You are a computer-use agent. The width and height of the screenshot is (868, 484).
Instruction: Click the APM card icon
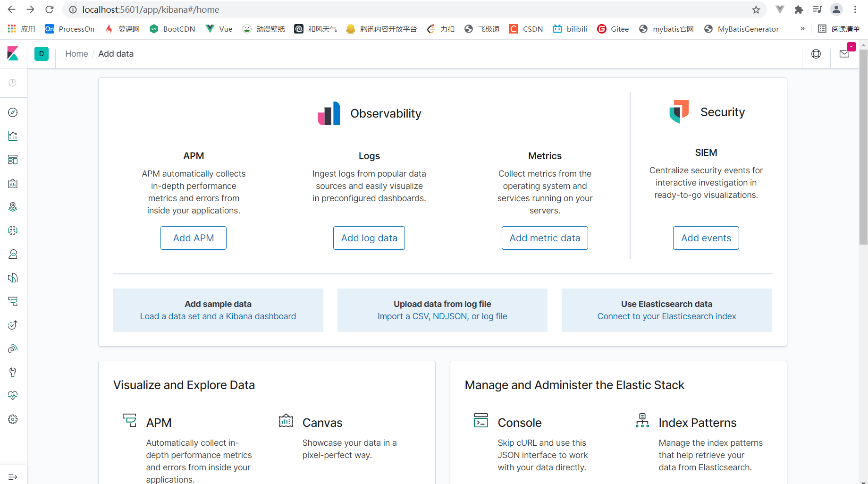pos(129,420)
